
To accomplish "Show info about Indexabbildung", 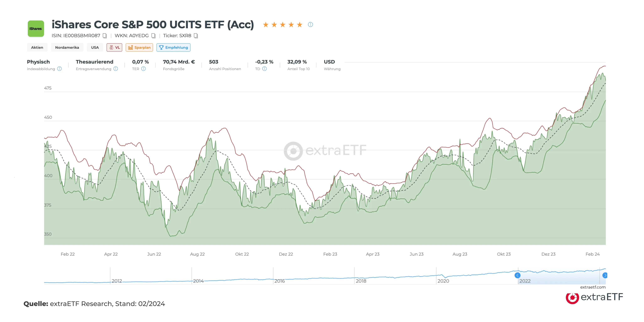I will (x=59, y=69).
